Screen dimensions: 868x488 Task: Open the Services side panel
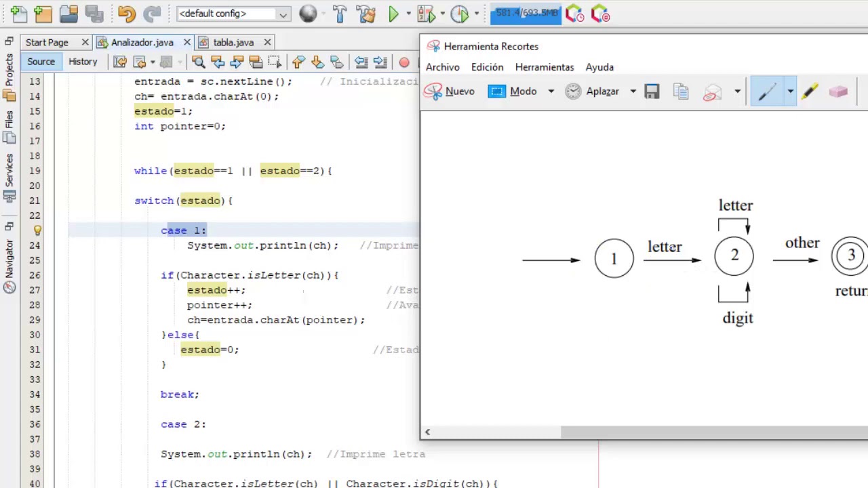(9, 178)
